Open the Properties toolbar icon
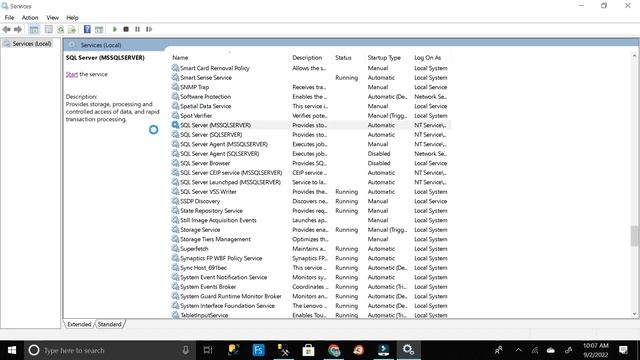Image resolution: width=640 pixels, height=360 pixels. [x=49, y=29]
